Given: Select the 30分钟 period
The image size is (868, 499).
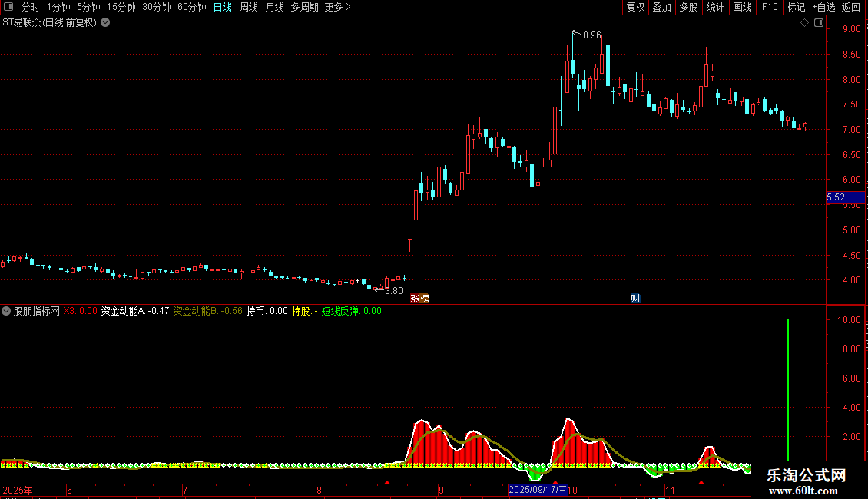Looking at the screenshot, I should [x=157, y=7].
